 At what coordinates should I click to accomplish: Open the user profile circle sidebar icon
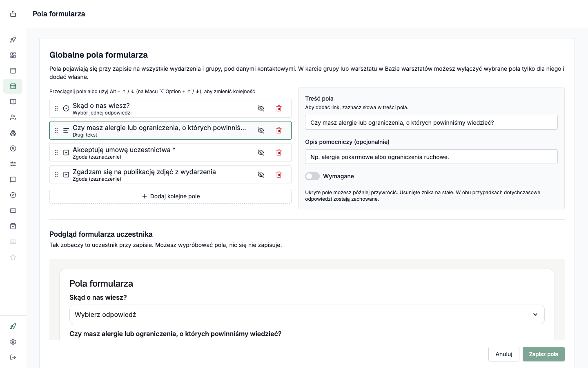[13, 148]
